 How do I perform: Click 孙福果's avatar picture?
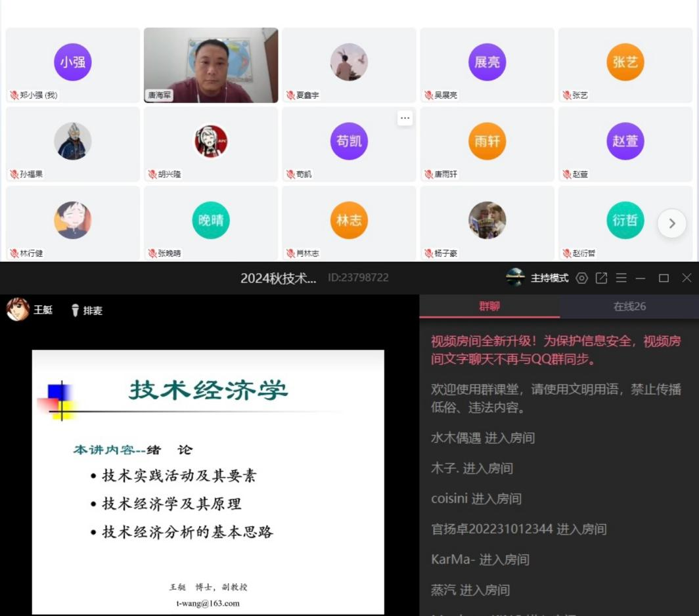coord(72,141)
